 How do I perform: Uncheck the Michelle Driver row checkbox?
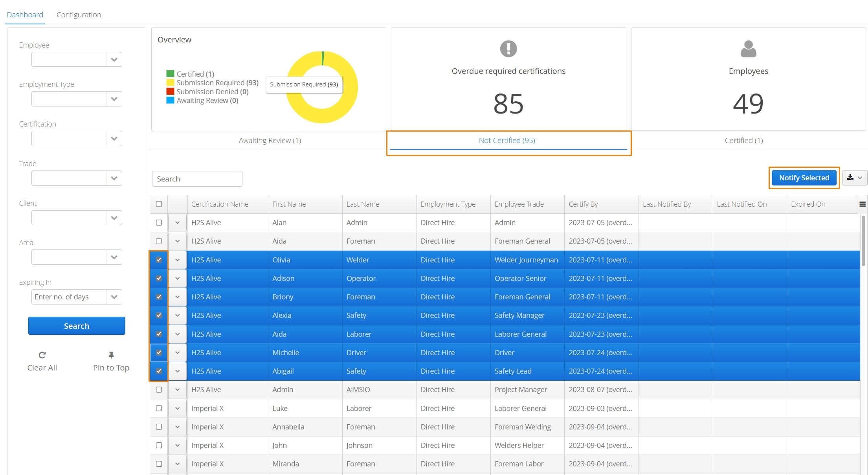(159, 352)
